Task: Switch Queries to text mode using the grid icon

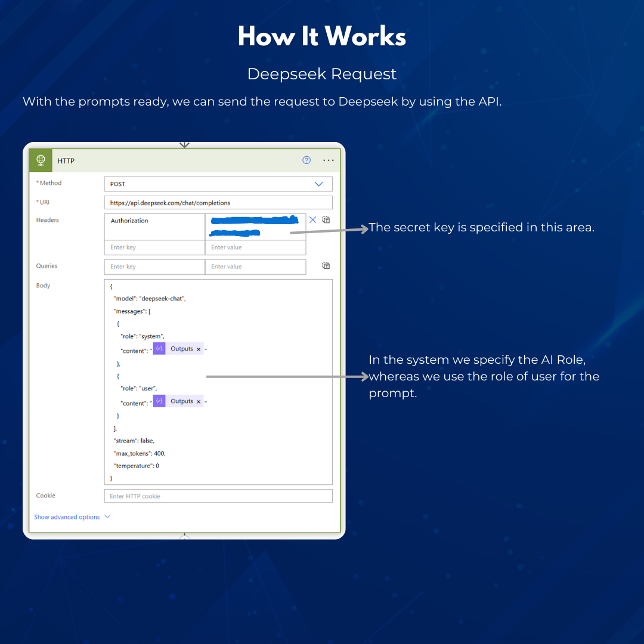Action: click(326, 266)
